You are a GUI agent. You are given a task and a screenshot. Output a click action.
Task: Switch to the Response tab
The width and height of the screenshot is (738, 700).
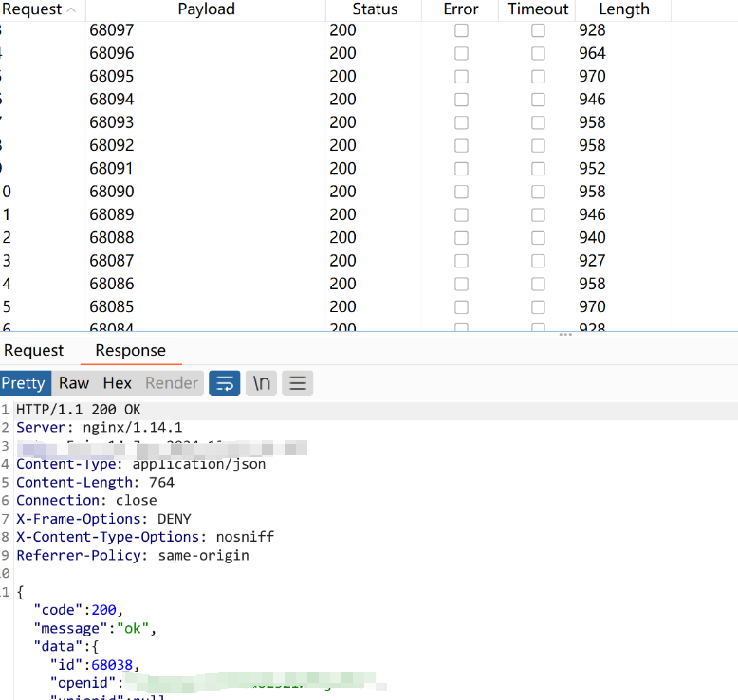pyautogui.click(x=131, y=351)
